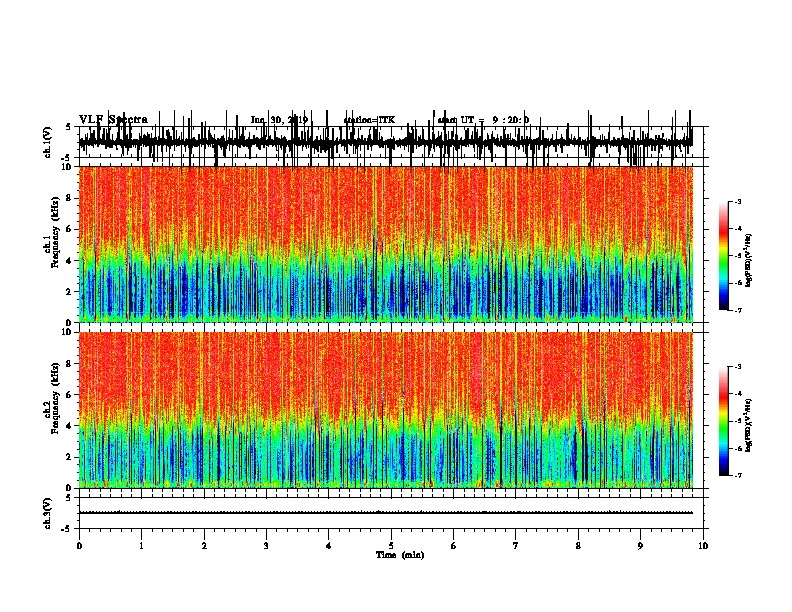Click the ch.1 colorbar gradient
This screenshot has height=612, width=792.
click(x=724, y=256)
